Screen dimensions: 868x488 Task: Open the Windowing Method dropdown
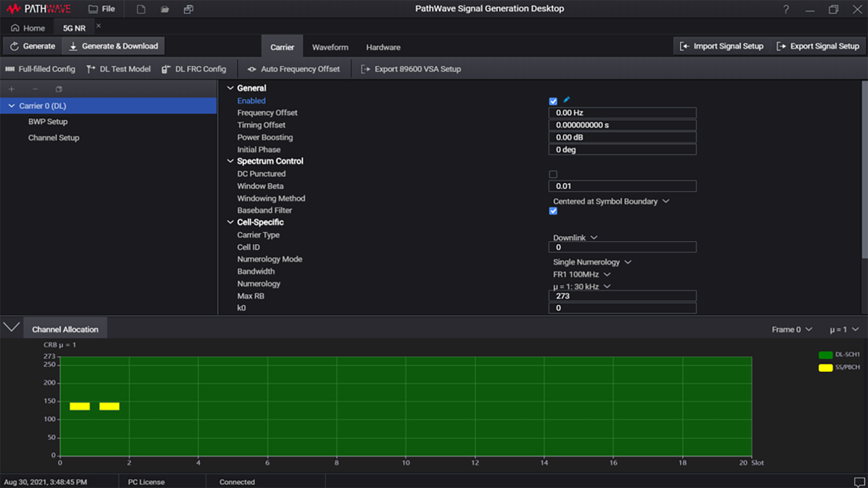(611, 201)
